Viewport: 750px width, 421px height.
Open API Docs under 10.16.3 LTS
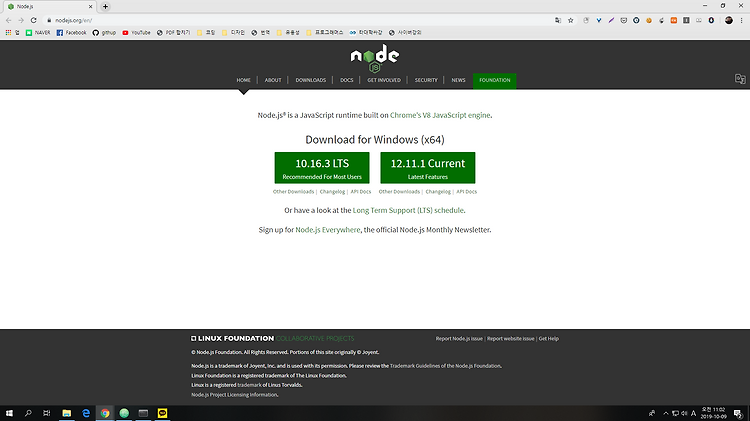coord(361,192)
